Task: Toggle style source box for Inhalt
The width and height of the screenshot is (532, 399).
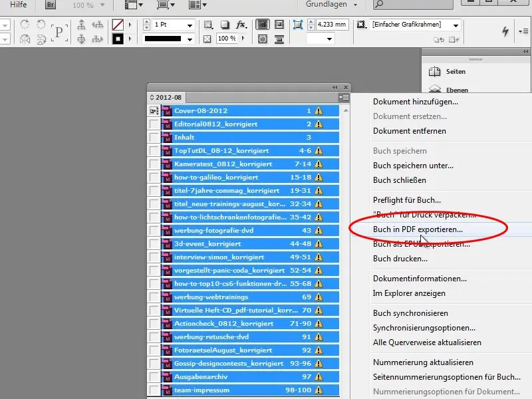Action: 154,138
